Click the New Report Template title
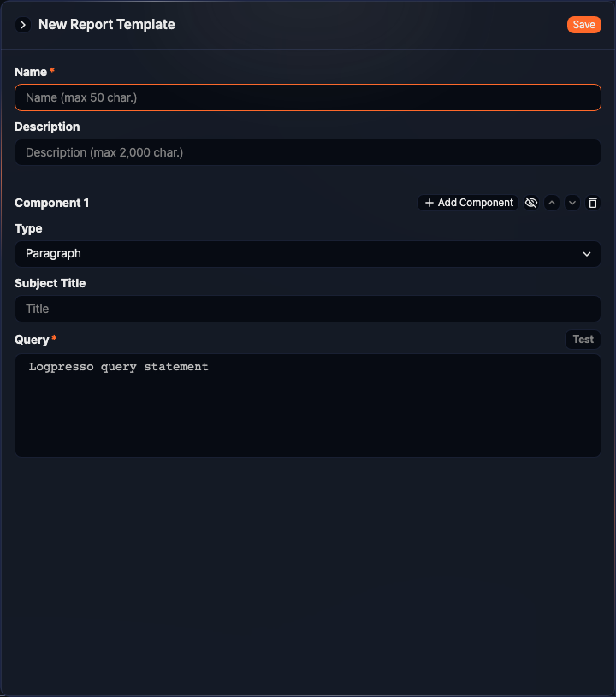Screen dimensions: 616x697 106,24
